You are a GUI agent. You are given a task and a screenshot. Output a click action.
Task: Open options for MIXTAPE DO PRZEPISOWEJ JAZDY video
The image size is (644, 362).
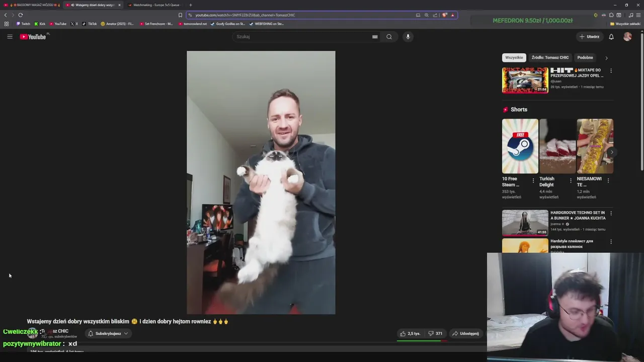[611, 71]
